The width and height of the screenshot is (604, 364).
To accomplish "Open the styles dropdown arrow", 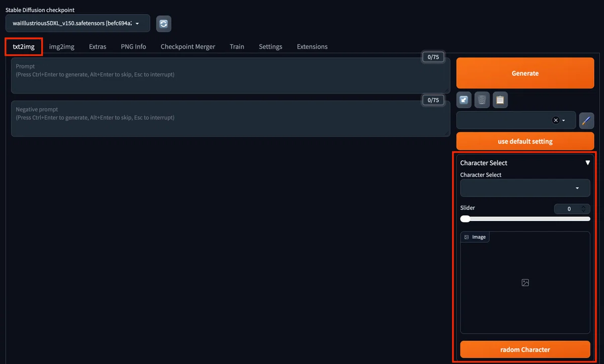I will [x=564, y=121].
